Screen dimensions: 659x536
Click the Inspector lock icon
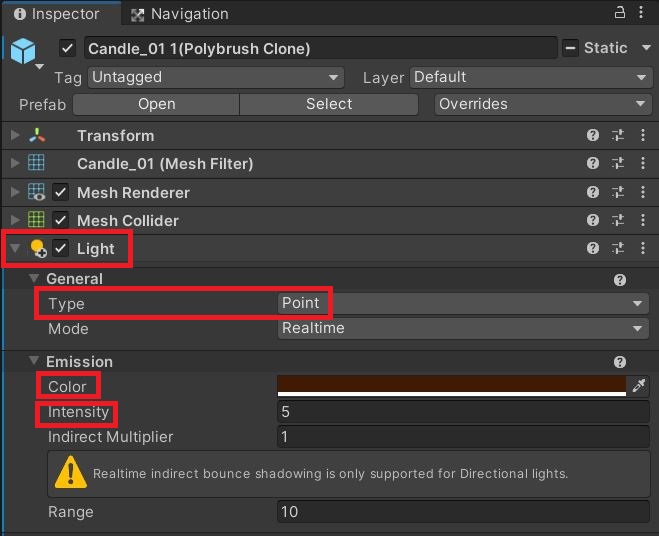pyautogui.click(x=619, y=13)
